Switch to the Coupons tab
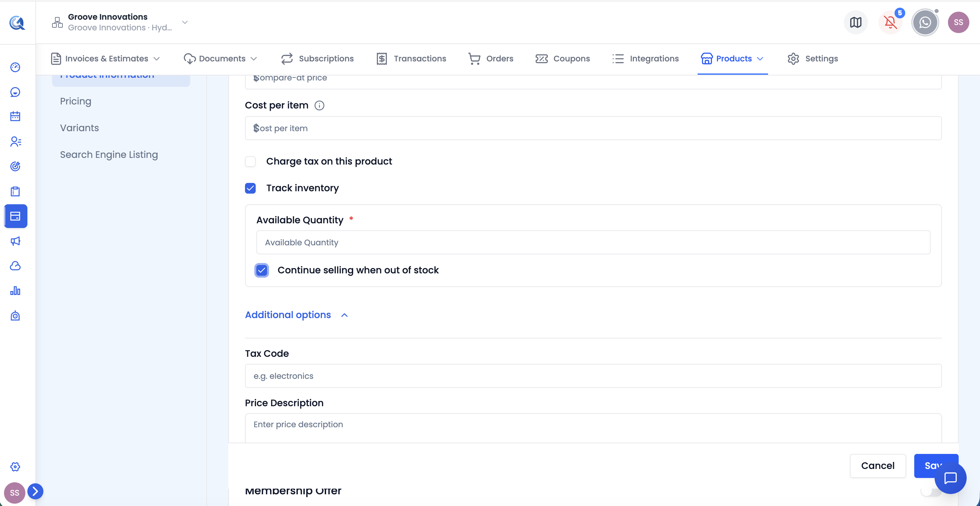Viewport: 980px width, 506px height. click(x=563, y=59)
